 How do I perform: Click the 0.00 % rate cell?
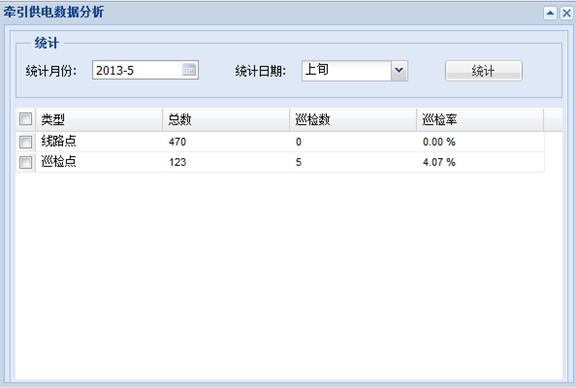(x=439, y=142)
